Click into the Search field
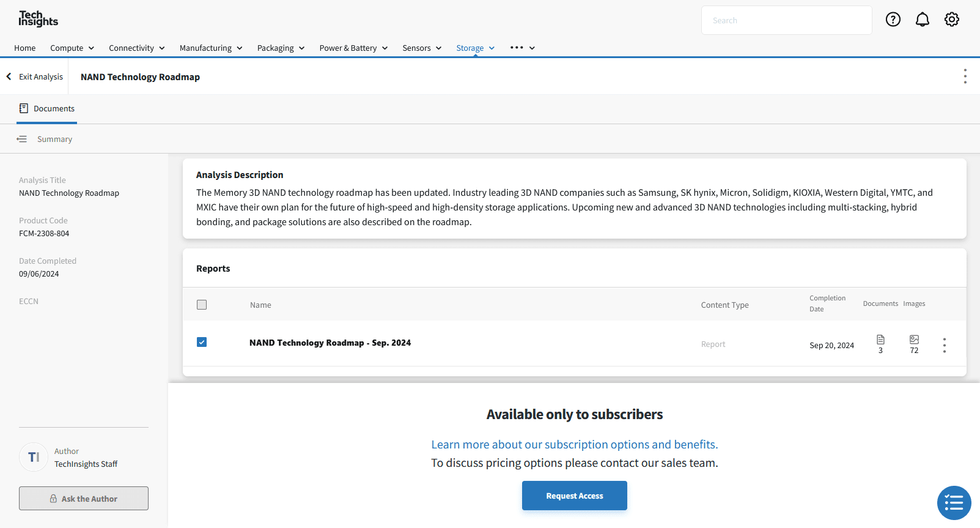980x528 pixels. (786, 20)
